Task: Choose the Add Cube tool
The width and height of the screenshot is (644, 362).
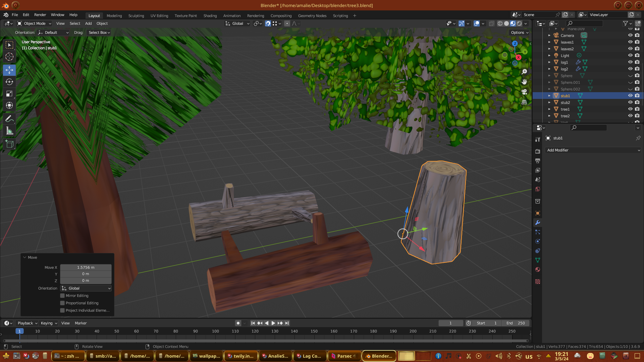Action: [x=9, y=144]
